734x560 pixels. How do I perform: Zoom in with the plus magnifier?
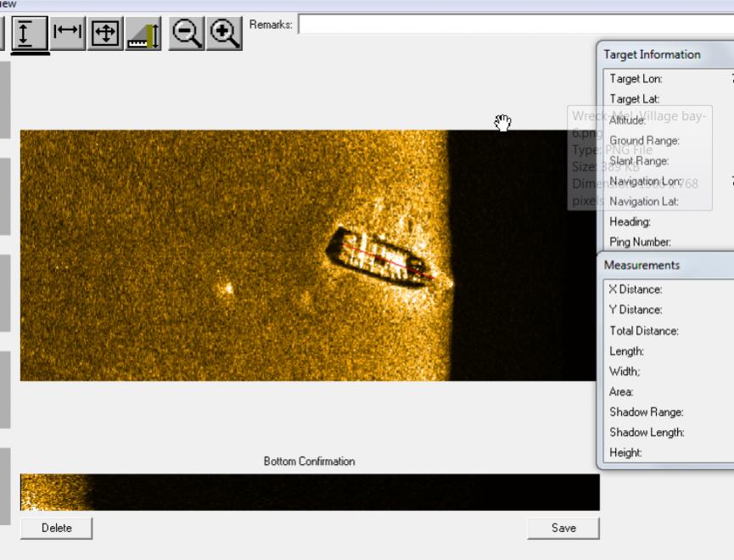224,33
